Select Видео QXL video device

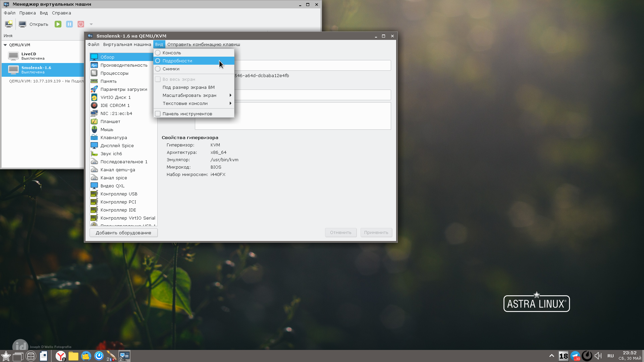click(x=123, y=186)
